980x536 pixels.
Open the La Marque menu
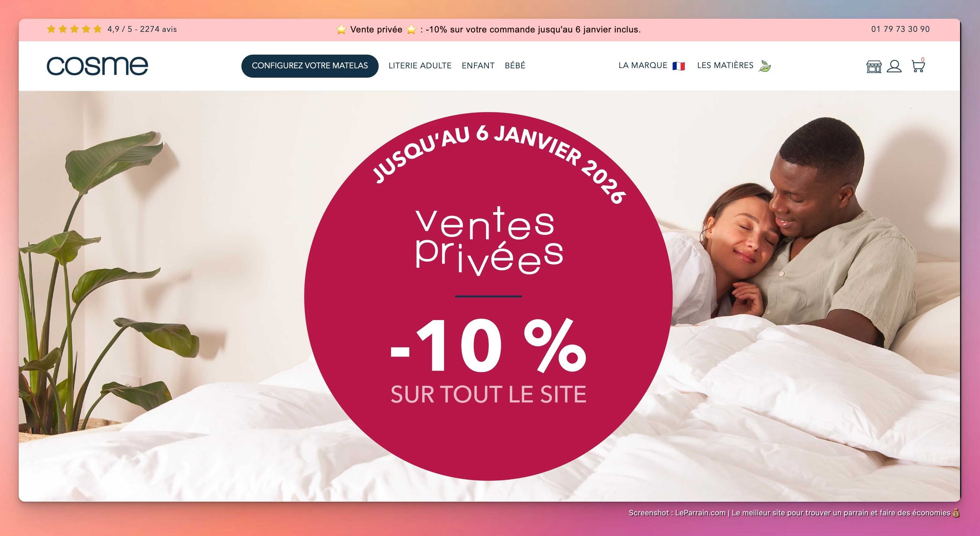(x=643, y=66)
